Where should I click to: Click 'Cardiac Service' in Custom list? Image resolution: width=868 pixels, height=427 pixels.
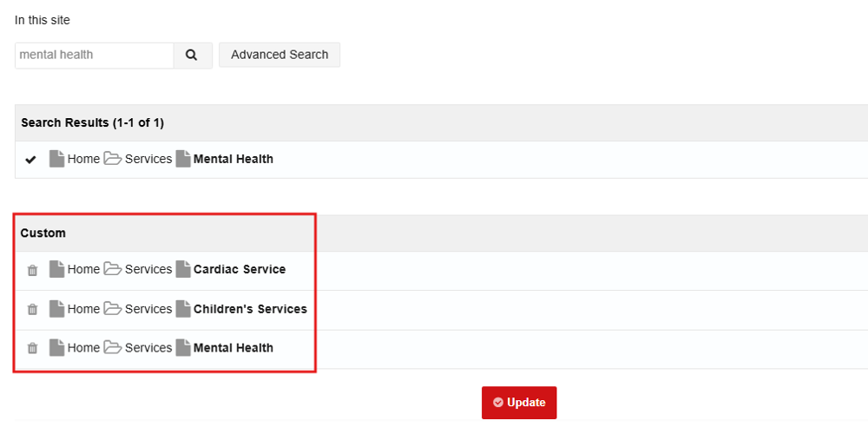240,269
